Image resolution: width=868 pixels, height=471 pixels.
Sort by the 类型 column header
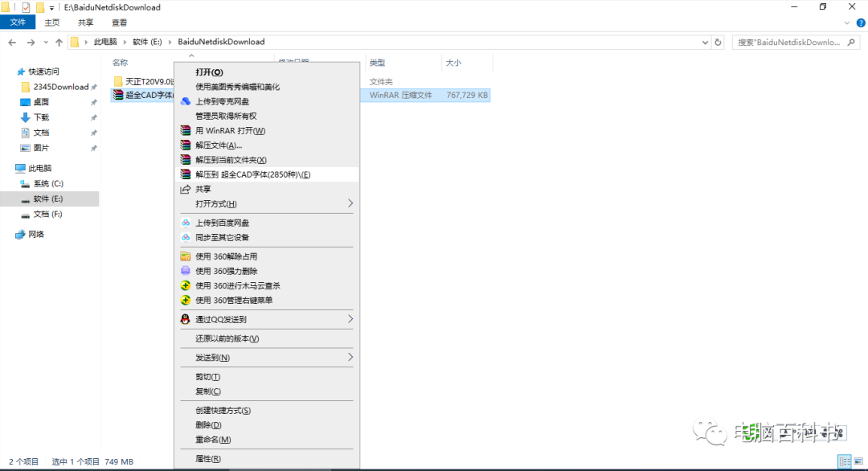[378, 63]
